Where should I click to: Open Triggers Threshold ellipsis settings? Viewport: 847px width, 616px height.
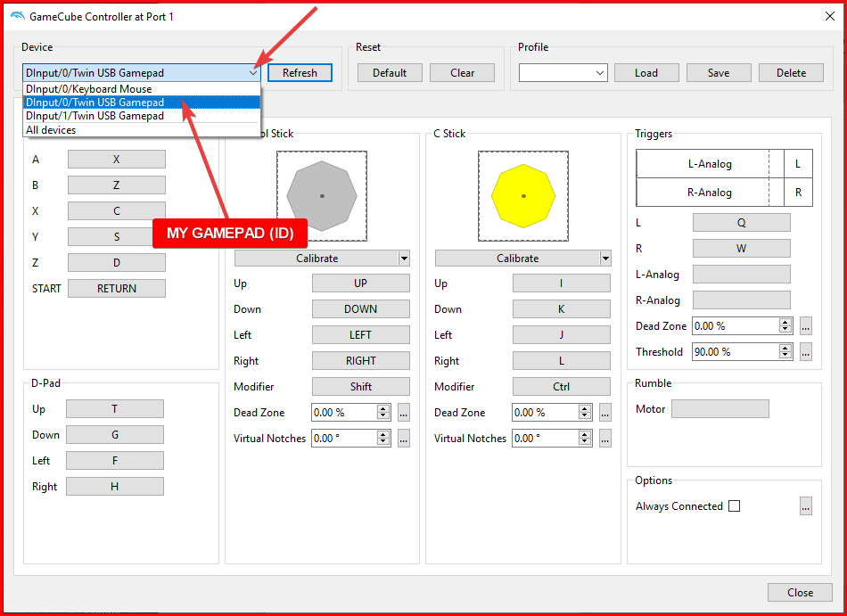point(805,352)
